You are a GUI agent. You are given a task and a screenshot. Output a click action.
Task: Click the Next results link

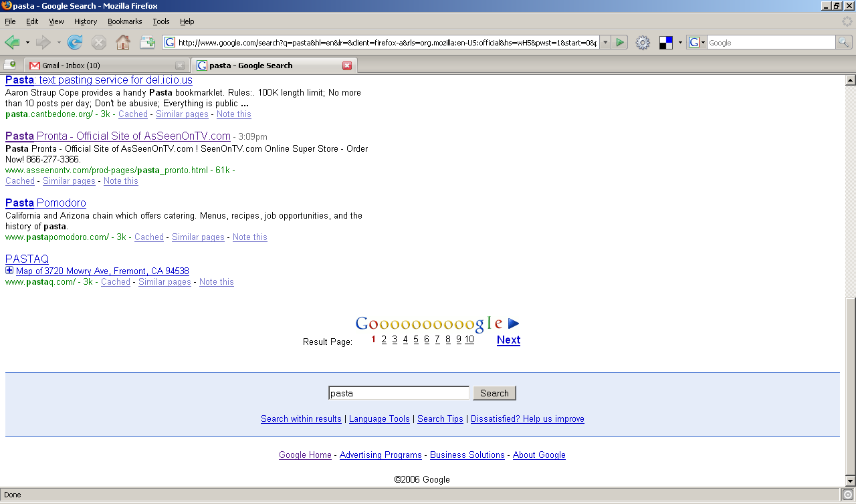pos(508,340)
